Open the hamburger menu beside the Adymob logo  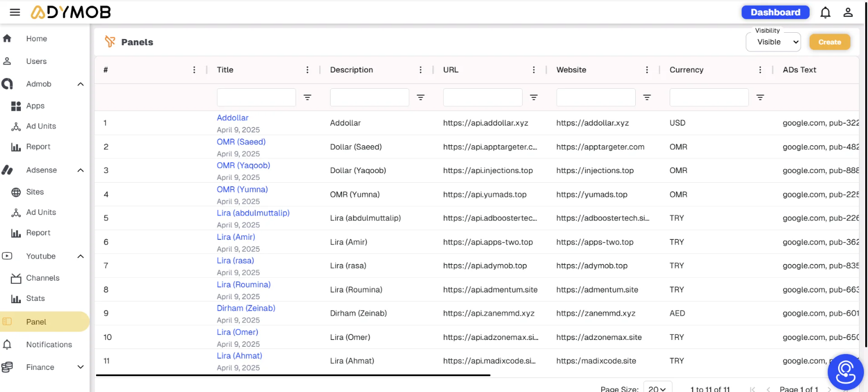(15, 12)
